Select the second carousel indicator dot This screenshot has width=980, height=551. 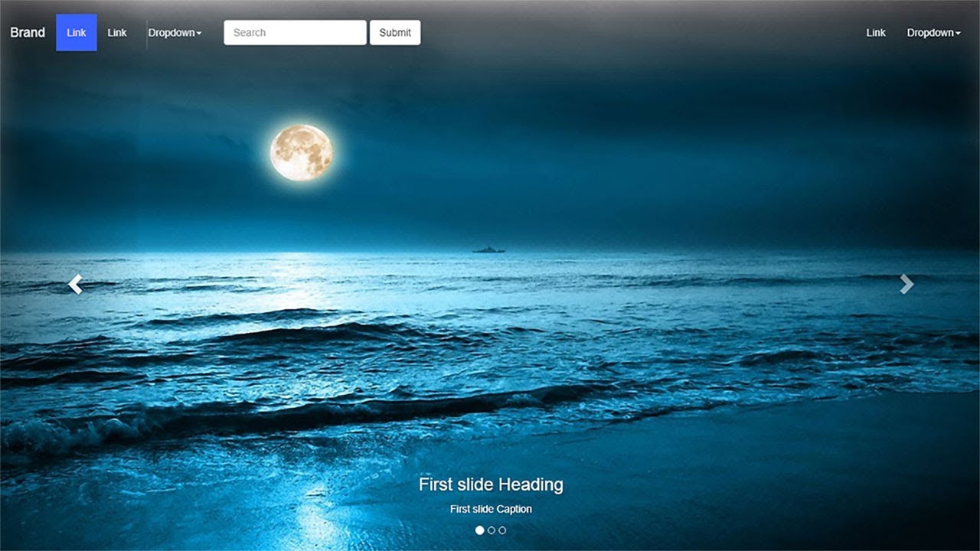(492, 530)
